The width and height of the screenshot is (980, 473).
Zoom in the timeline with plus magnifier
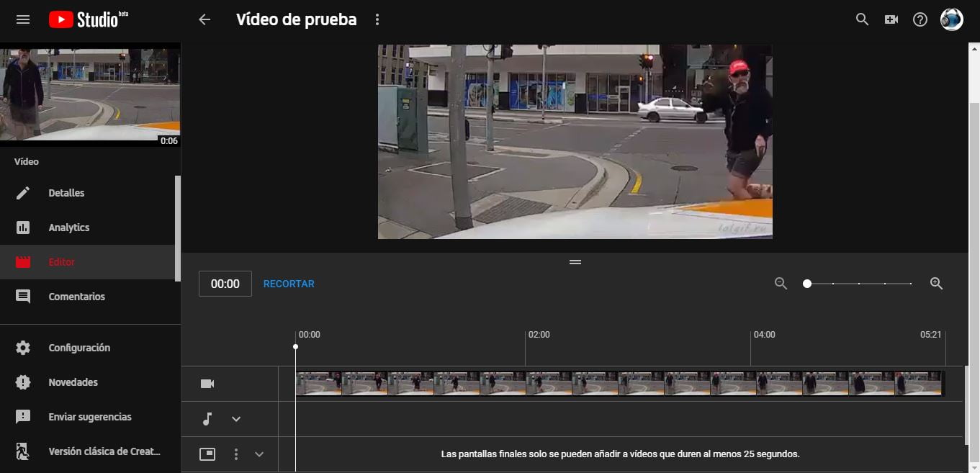click(x=936, y=284)
